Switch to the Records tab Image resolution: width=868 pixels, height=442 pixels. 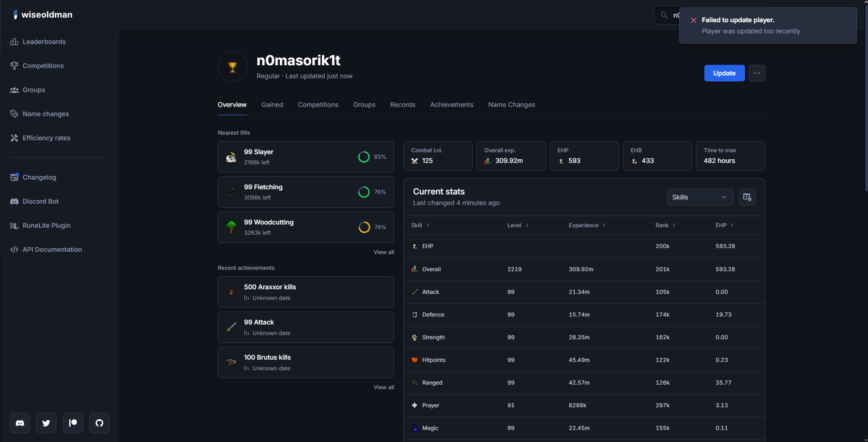(x=403, y=105)
